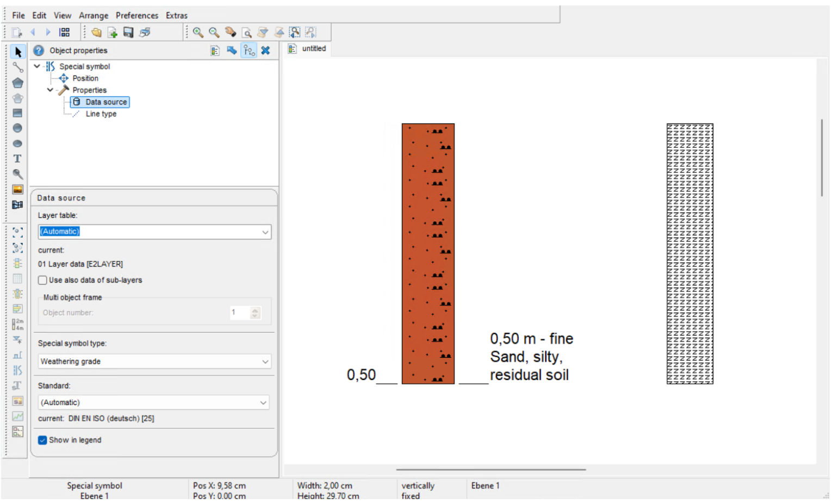Enable 'Use also data of sub-layers'
Image resolution: width=833 pixels, height=504 pixels.
pos(42,280)
